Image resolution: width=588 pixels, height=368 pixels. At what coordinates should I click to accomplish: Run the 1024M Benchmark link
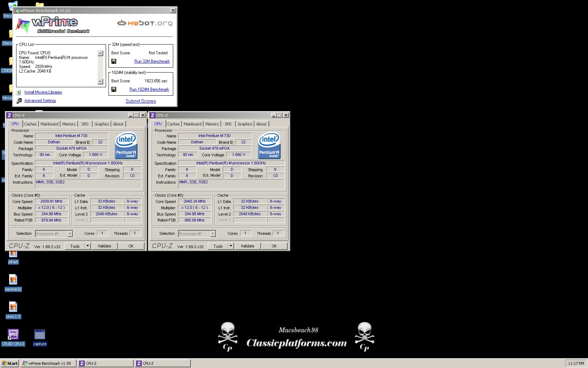tap(149, 89)
